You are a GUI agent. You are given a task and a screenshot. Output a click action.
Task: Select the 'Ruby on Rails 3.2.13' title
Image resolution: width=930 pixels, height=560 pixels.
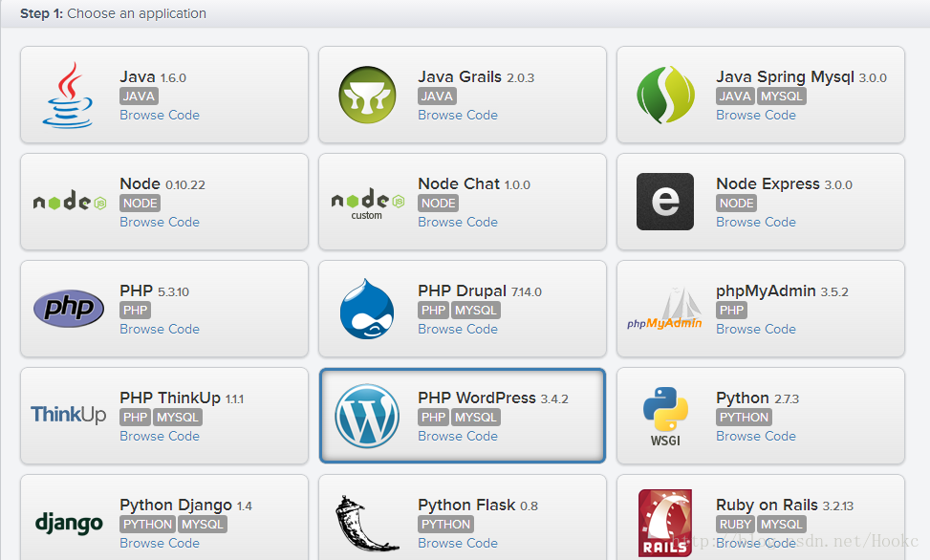click(785, 505)
